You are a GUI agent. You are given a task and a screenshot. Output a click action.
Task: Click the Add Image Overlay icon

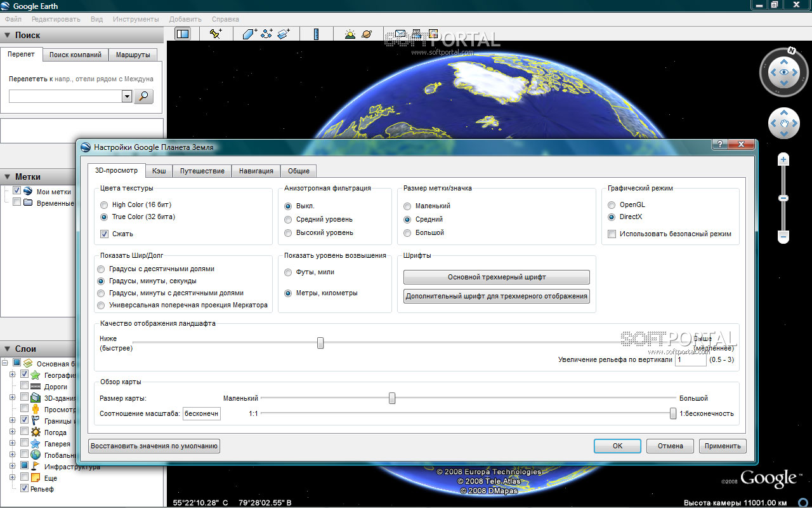(284, 34)
